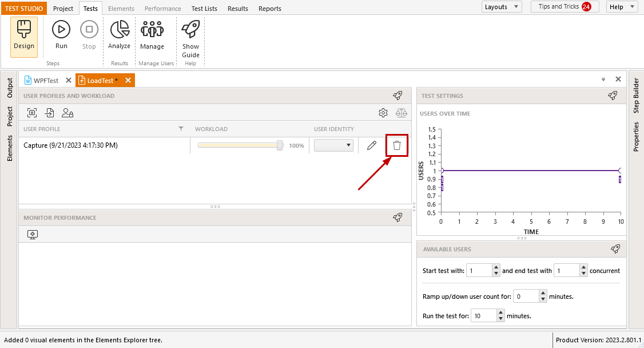
Task: Open the Results ribbon tab
Action: (x=238, y=8)
